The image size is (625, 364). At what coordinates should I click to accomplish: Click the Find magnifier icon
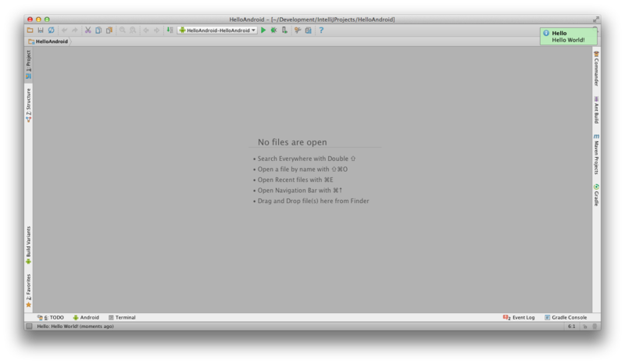[x=123, y=30]
